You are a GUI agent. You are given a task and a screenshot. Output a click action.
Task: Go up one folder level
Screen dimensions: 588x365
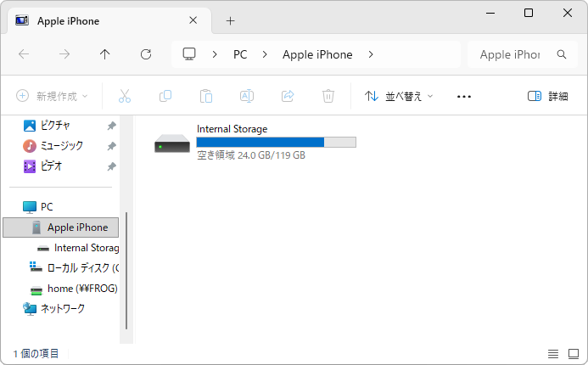tap(105, 54)
